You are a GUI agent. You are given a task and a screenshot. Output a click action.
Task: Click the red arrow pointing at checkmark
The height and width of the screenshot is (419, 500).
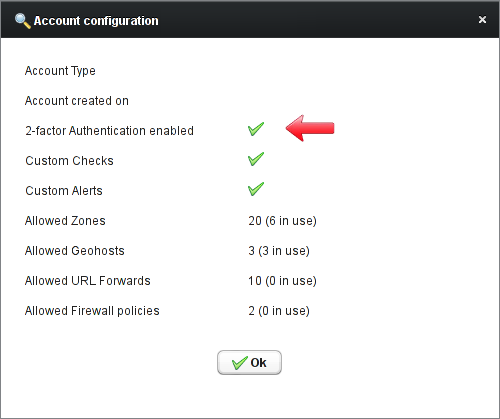(x=310, y=128)
